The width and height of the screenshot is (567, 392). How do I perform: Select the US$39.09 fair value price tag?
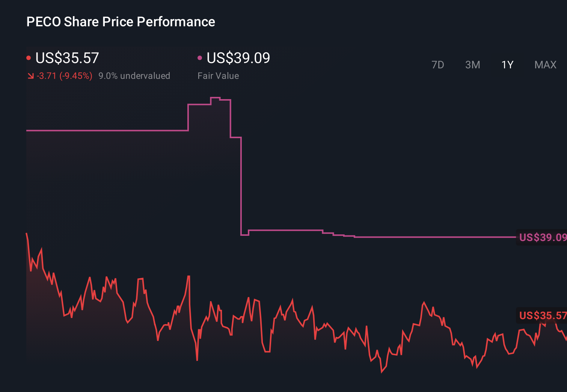pos(542,237)
